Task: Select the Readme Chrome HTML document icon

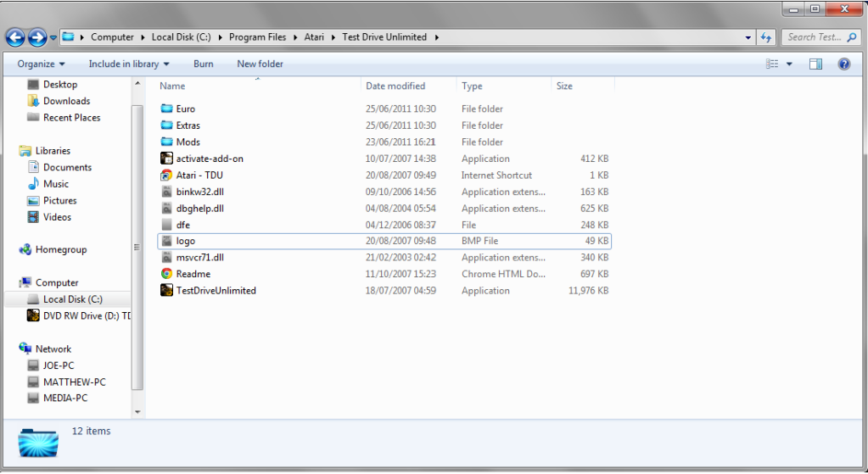Action: click(x=167, y=274)
